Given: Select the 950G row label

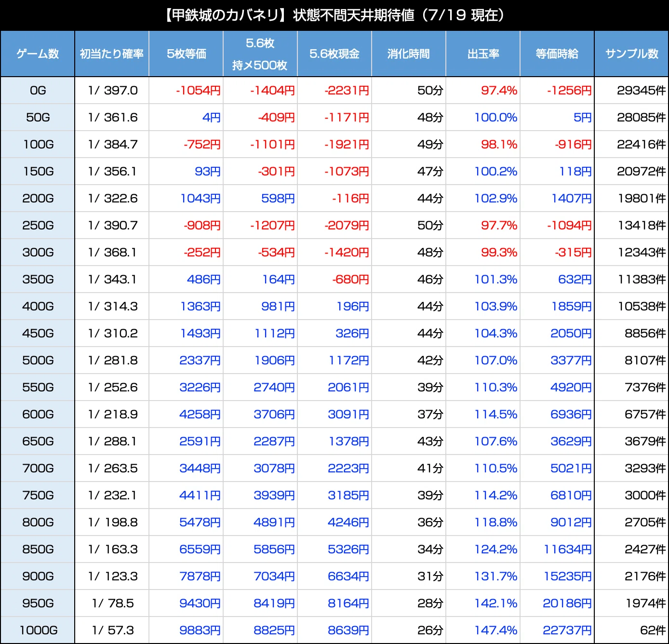Looking at the screenshot, I should tap(38, 603).
